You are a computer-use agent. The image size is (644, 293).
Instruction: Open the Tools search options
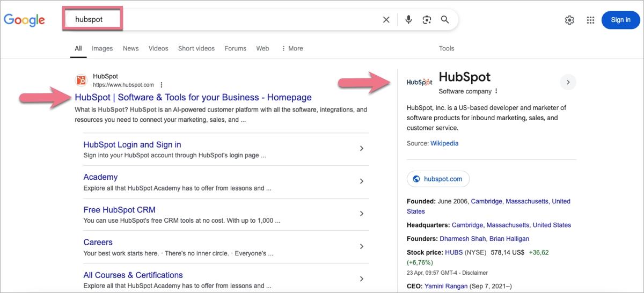[447, 48]
